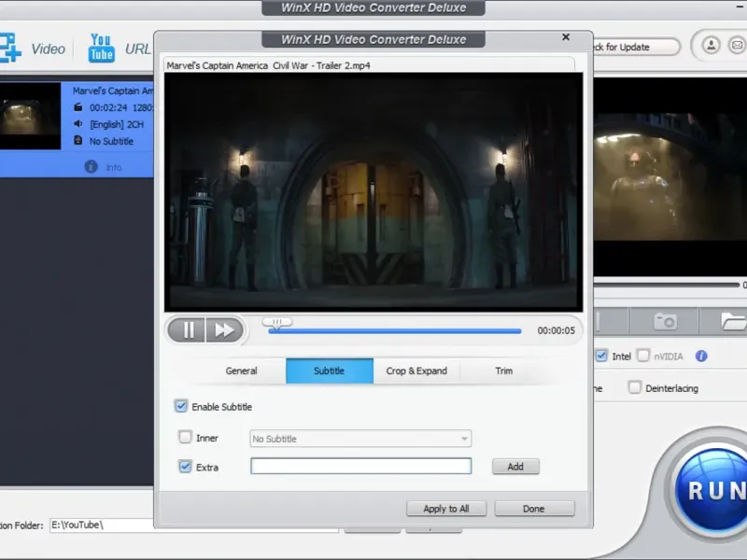Click the main window preview seek bar
747x560 pixels.
[666, 285]
